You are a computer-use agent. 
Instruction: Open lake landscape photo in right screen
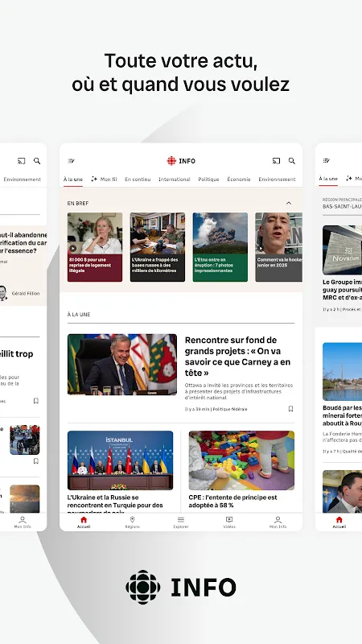[x=343, y=371]
